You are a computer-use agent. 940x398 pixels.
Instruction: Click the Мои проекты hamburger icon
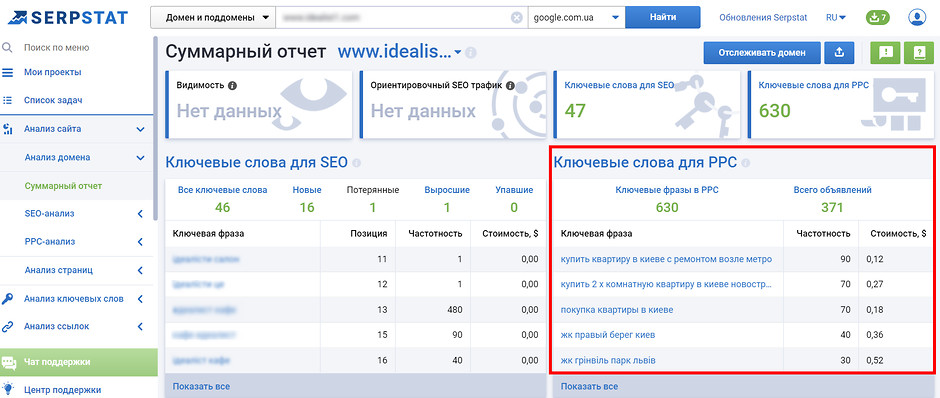[x=8, y=73]
